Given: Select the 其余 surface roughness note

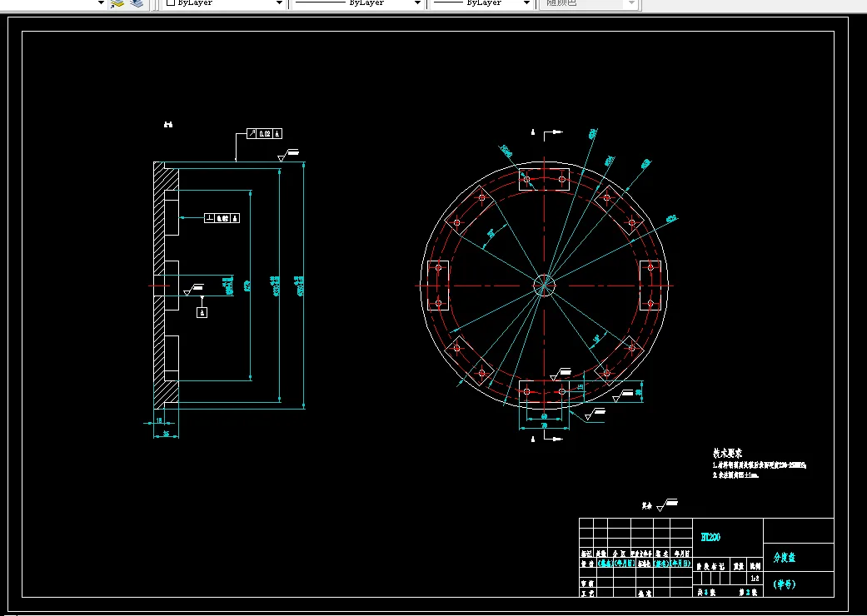Looking at the screenshot, I should click(660, 504).
